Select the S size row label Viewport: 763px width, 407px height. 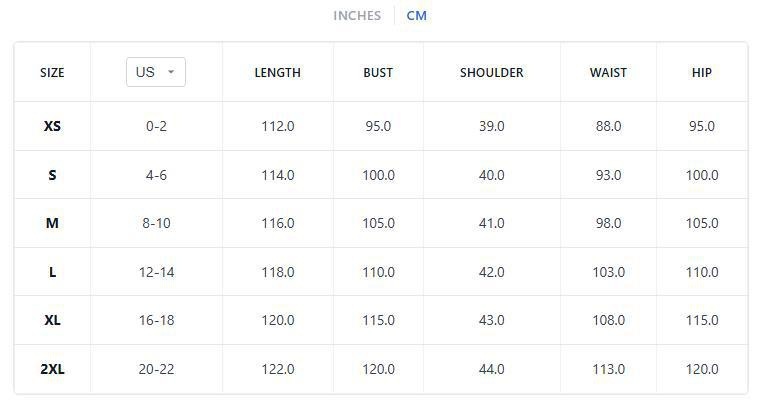52,175
